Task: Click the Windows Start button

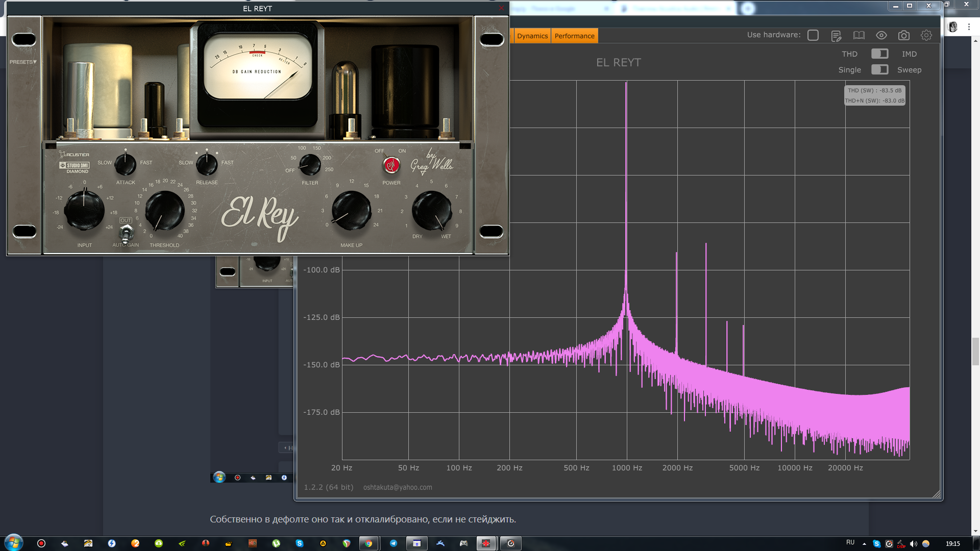Action: 14,543
